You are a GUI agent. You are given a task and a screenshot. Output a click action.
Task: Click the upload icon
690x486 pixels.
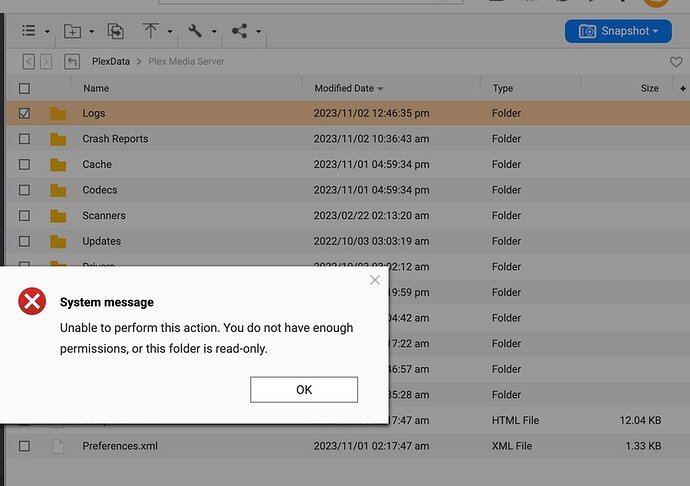coord(150,31)
